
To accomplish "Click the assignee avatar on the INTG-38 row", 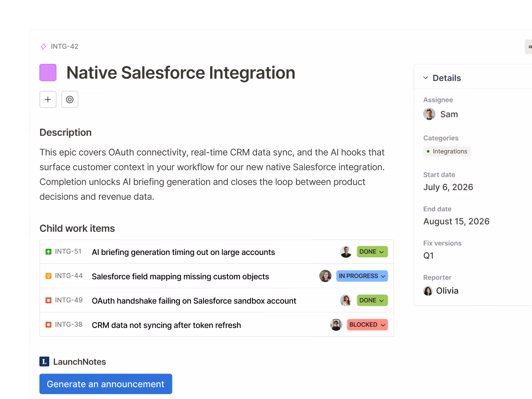I will 336,325.
